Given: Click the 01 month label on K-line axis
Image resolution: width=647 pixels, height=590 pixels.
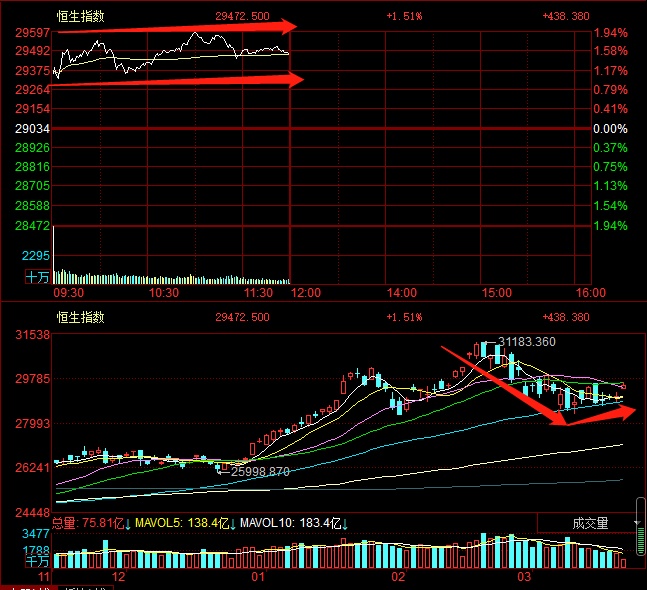Looking at the screenshot, I should [258, 577].
